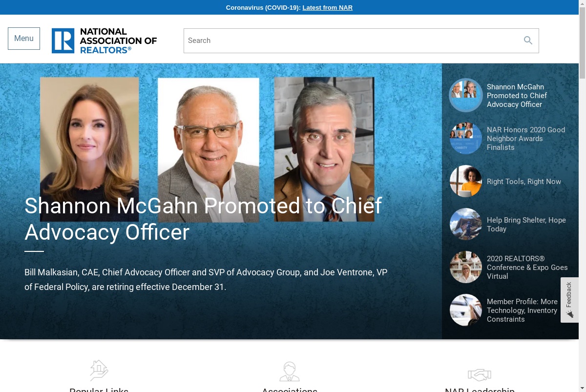The image size is (586, 392).
Task: Click the search magnifier icon
Action: 528,41
